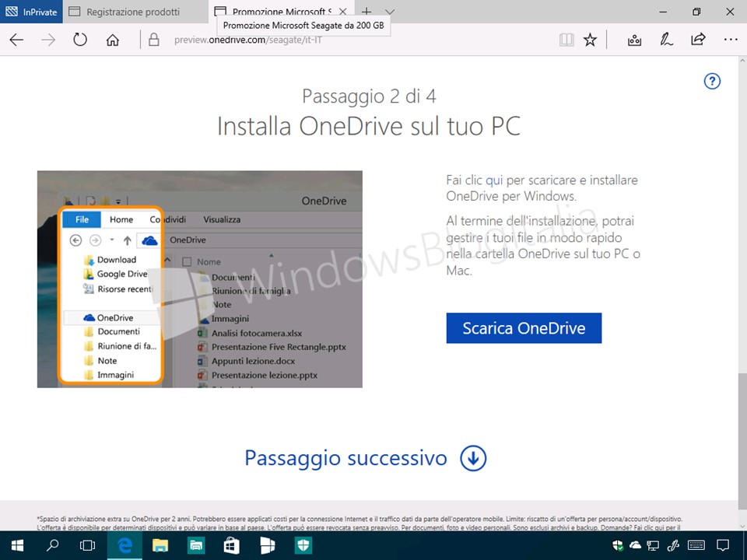Open the Windows Ink Workspace tray icon
The image size is (747, 560).
tap(673, 546)
